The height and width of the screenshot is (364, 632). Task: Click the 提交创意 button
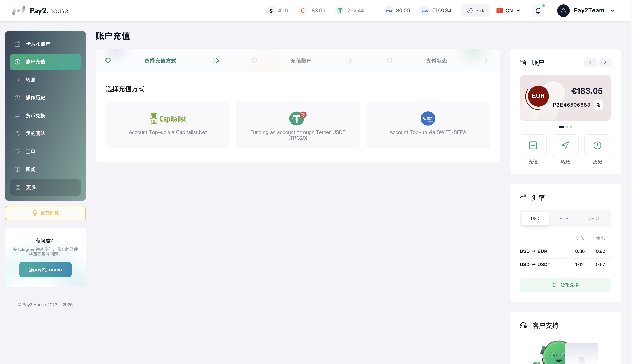[45, 213]
